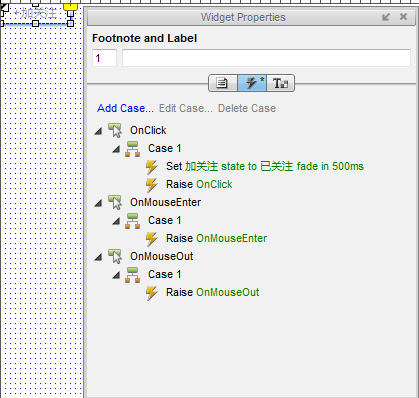Click the Add Case... link
This screenshot has height=398, width=419.
[x=125, y=108]
